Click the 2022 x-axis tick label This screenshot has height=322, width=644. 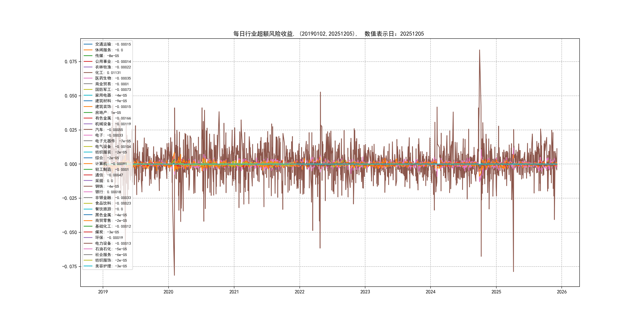coord(300,292)
